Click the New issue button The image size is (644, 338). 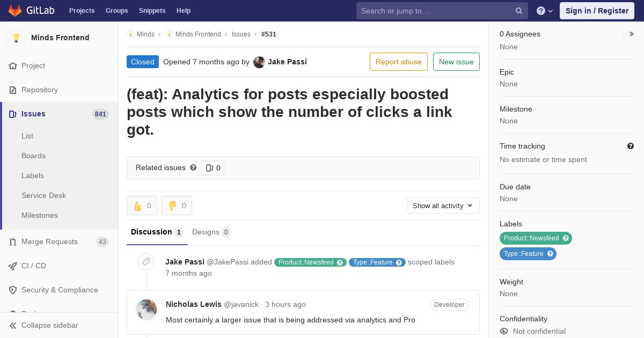[x=456, y=62]
